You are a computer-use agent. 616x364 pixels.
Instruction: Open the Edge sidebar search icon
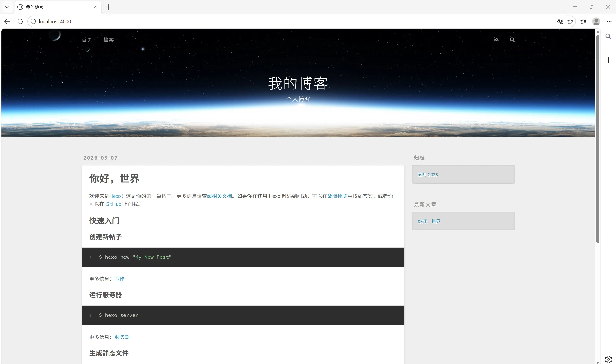[608, 37]
